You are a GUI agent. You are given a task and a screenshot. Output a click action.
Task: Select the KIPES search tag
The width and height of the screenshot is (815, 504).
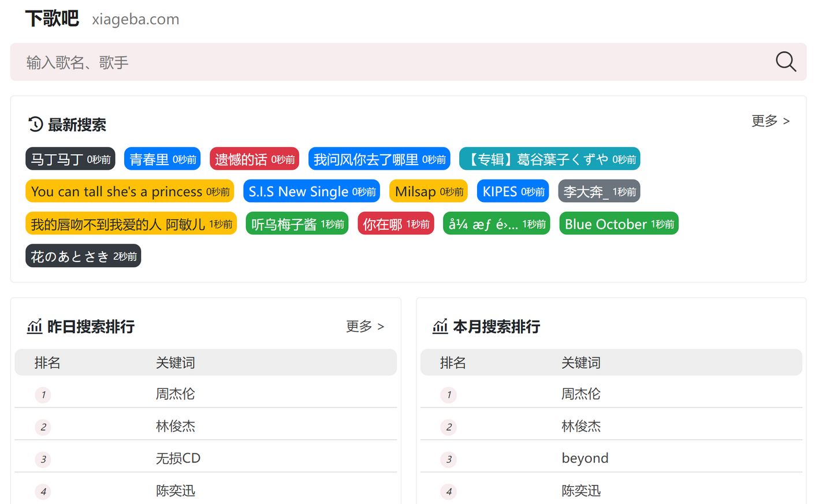[513, 191]
